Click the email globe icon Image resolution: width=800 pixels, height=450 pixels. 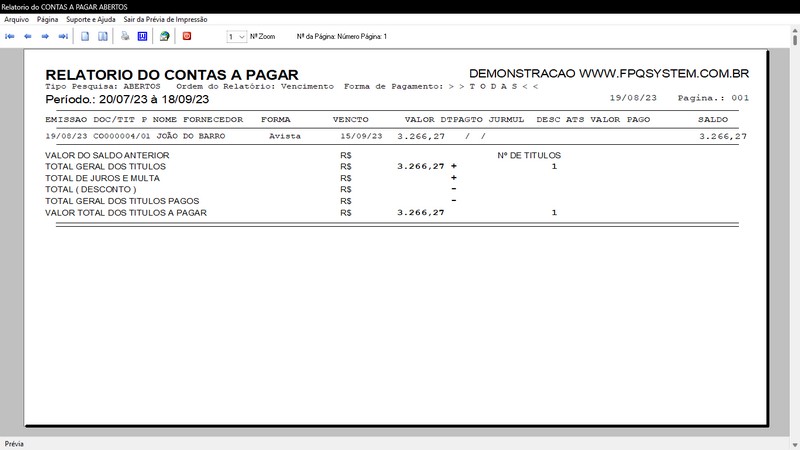pyautogui.click(x=164, y=36)
